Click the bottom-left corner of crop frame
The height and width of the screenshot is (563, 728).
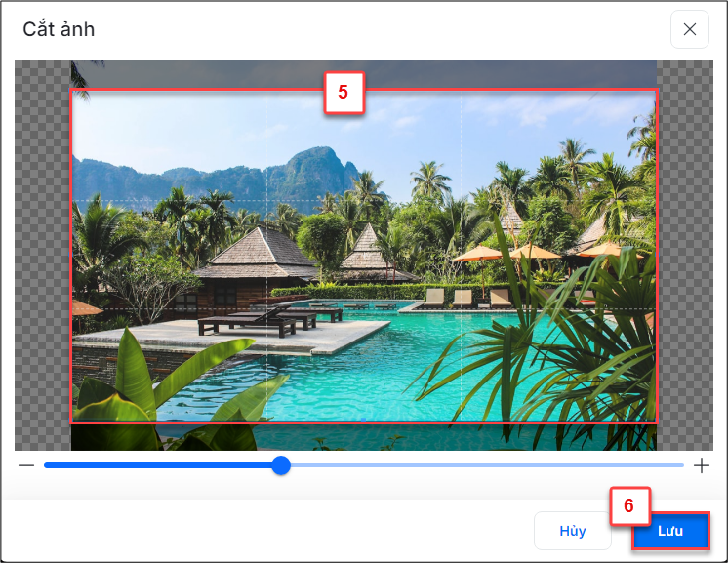pos(71,422)
